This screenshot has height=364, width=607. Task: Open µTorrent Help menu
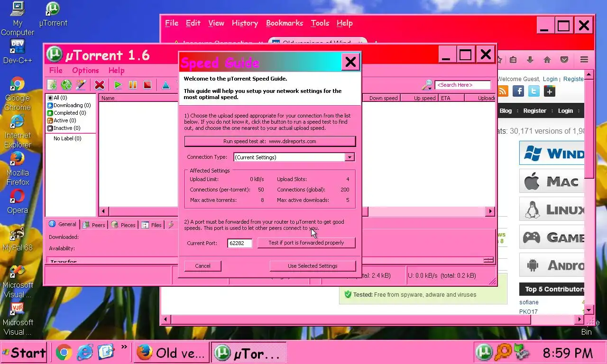(x=116, y=70)
